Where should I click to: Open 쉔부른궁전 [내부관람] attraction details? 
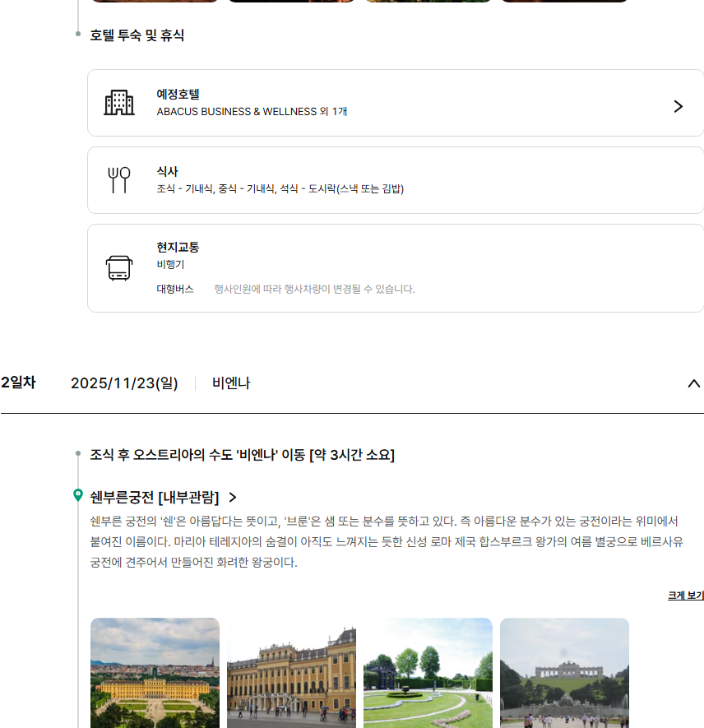[x=154, y=498]
